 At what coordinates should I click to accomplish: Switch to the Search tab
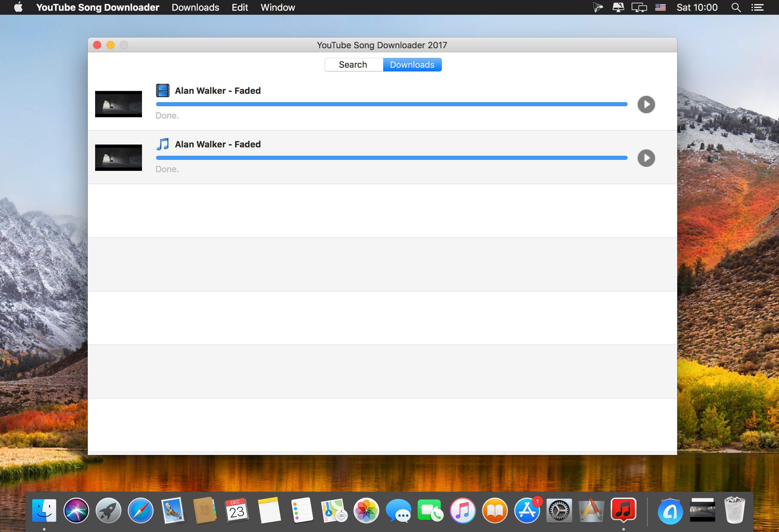pyautogui.click(x=353, y=65)
